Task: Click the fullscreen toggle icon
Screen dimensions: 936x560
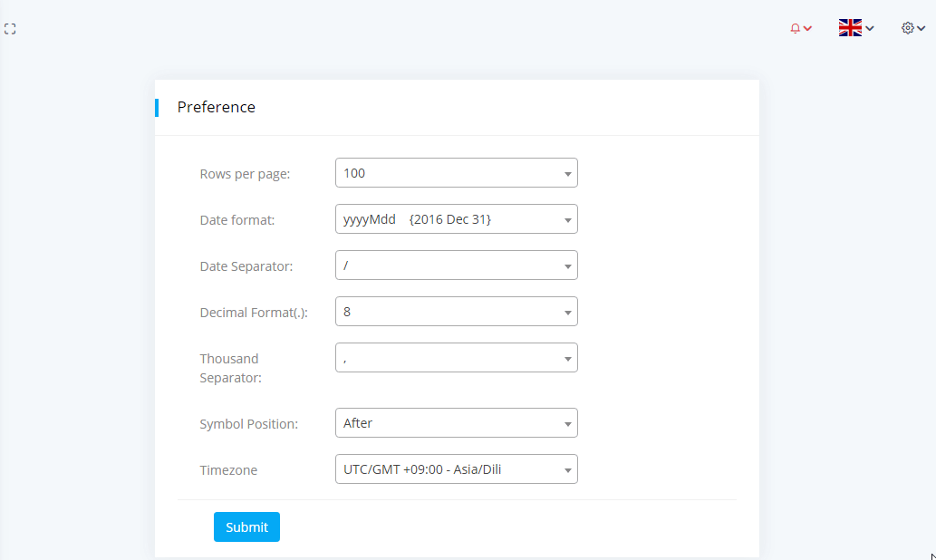Action: 10,29
